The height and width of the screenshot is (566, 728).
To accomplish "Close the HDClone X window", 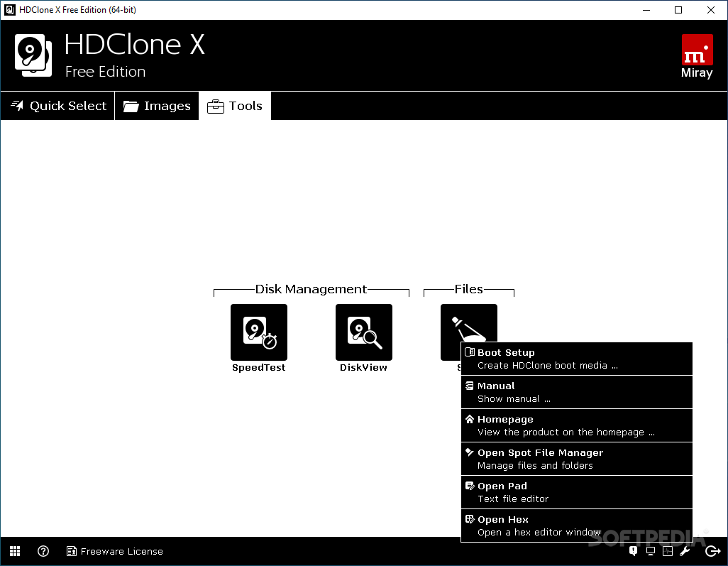I will click(x=711, y=10).
